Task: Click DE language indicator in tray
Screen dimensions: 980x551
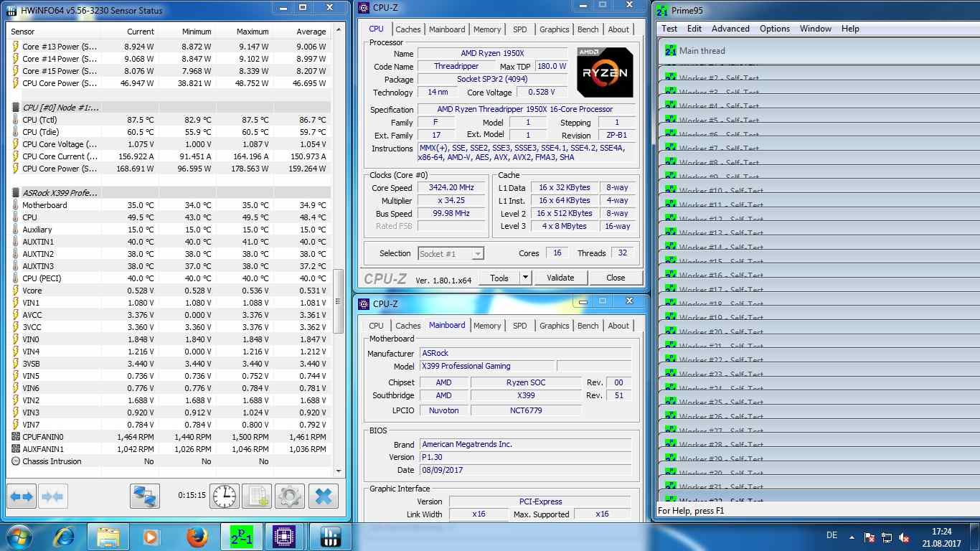Action: 832,536
